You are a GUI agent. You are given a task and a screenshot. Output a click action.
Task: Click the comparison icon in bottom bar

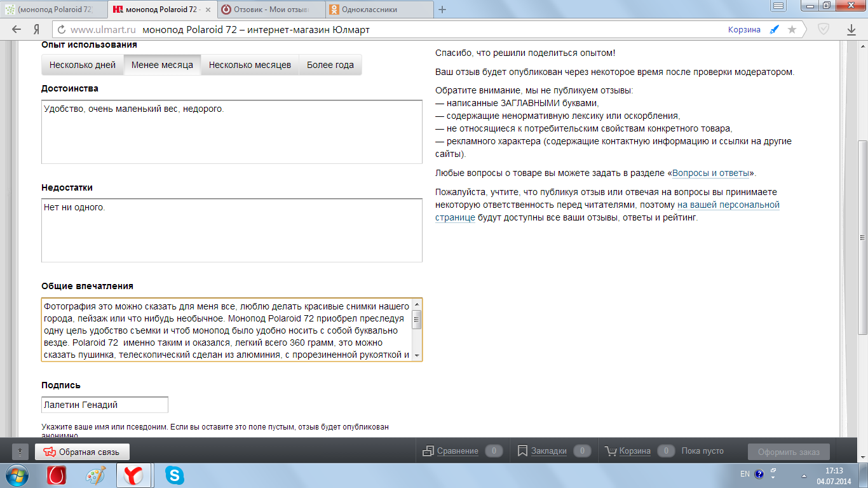coord(428,451)
